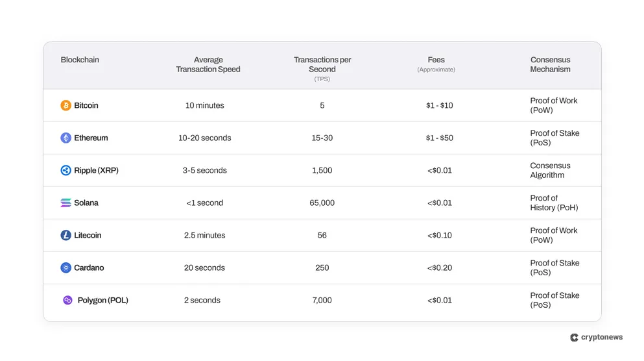The width and height of the screenshot is (644, 361).
Task: Click Polygon's TPS value 7,000
Action: pyautogui.click(x=322, y=300)
